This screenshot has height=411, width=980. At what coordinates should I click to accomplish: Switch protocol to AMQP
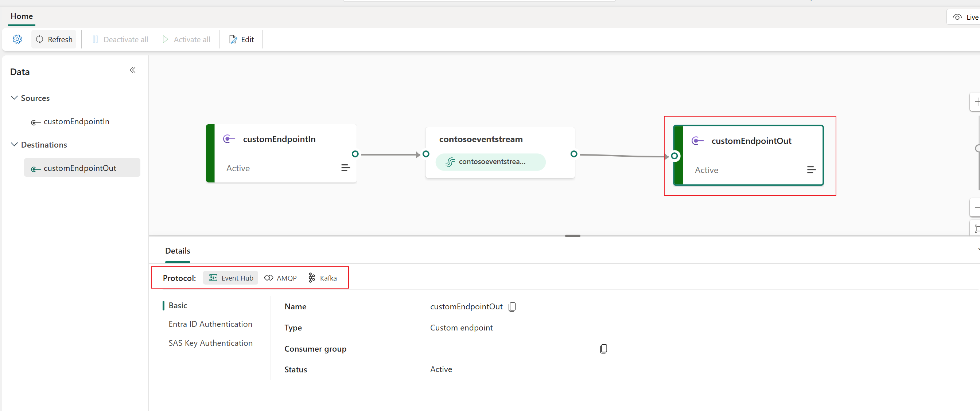280,278
